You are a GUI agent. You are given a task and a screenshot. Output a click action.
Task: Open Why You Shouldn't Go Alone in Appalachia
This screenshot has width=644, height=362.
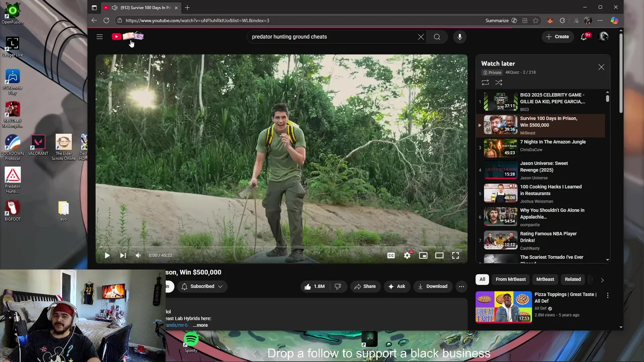(x=541, y=217)
